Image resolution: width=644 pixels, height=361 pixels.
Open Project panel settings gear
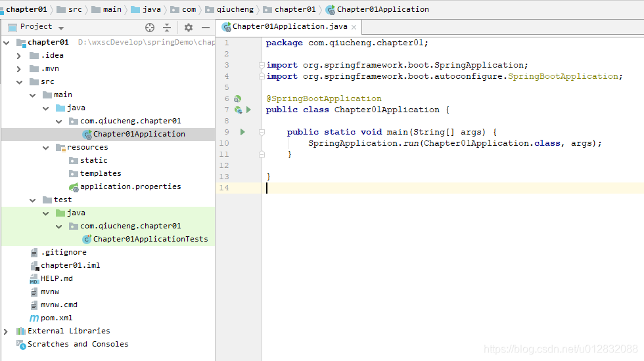(189, 28)
